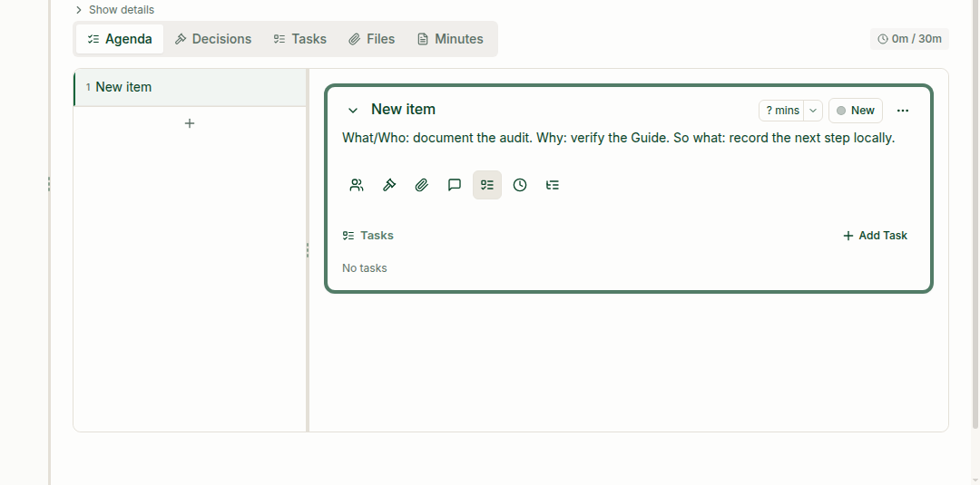
Task: Add a new agenda item with plus
Action: pyautogui.click(x=190, y=123)
